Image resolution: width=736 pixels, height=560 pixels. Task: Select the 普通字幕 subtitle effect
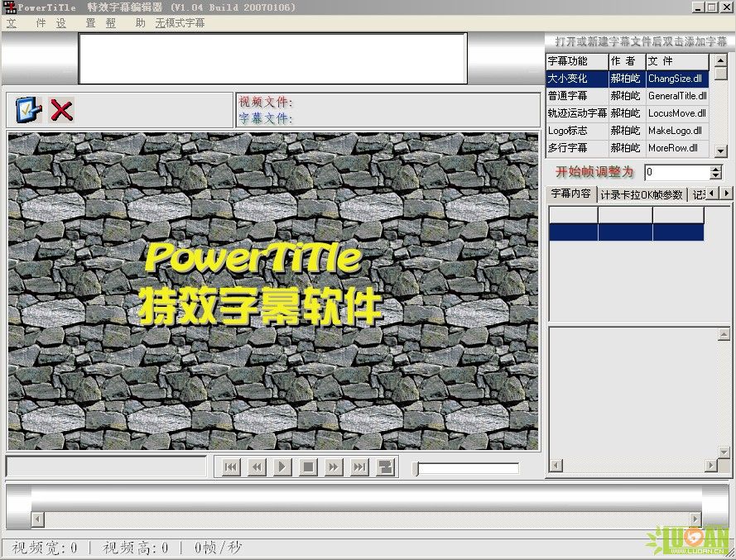tap(577, 96)
